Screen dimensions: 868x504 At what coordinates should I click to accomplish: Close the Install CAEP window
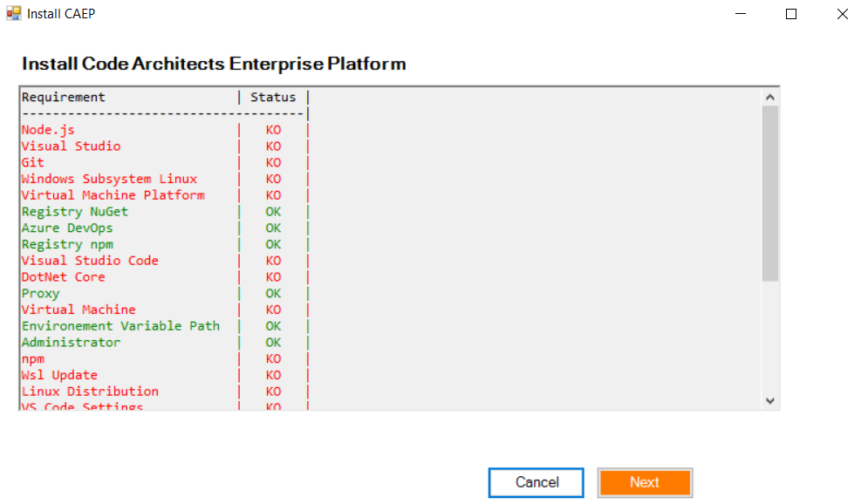pyautogui.click(x=842, y=14)
